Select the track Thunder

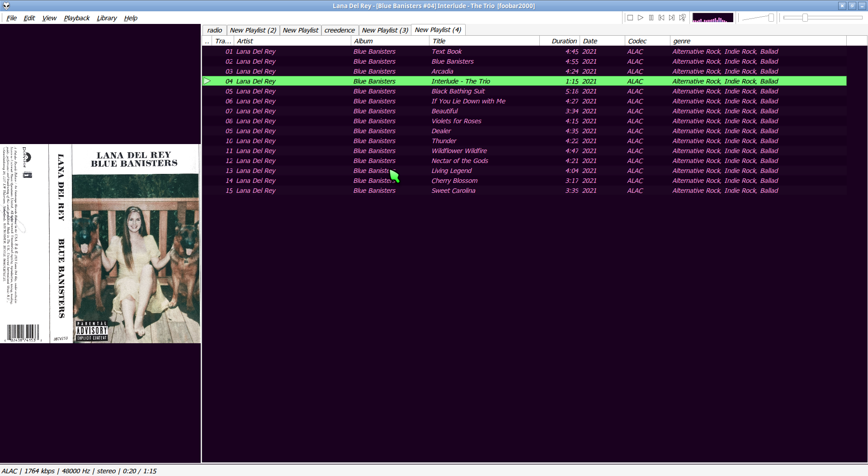[x=524, y=141]
